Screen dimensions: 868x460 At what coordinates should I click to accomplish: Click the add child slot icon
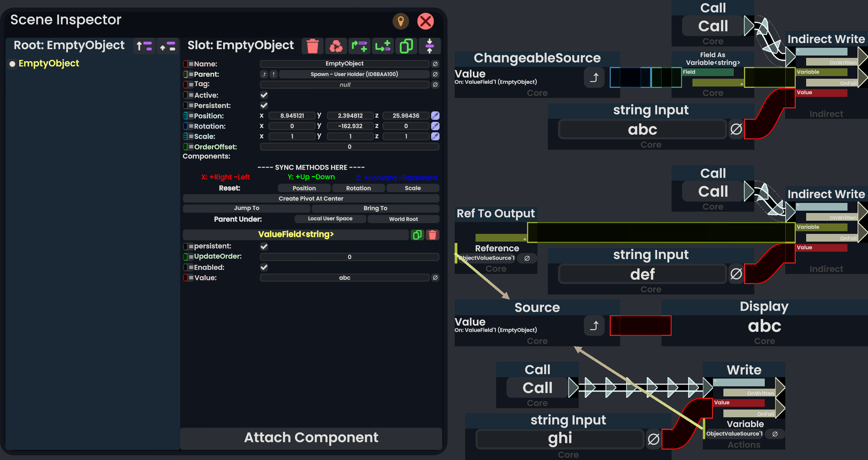(382, 46)
